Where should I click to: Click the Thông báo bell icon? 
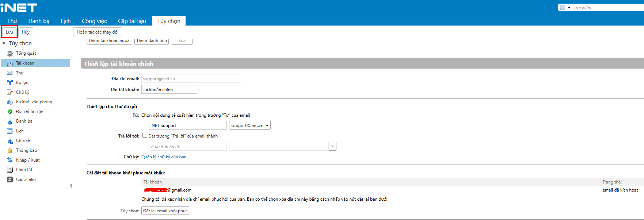point(10,150)
